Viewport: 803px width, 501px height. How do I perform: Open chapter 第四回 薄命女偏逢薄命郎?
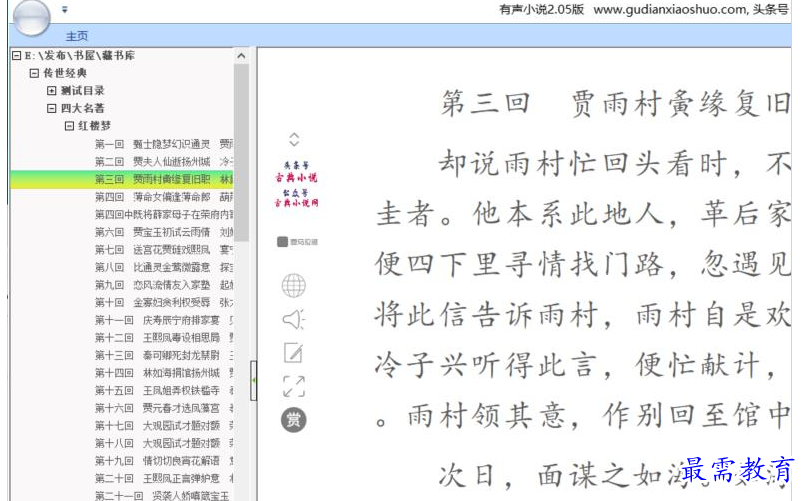164,197
